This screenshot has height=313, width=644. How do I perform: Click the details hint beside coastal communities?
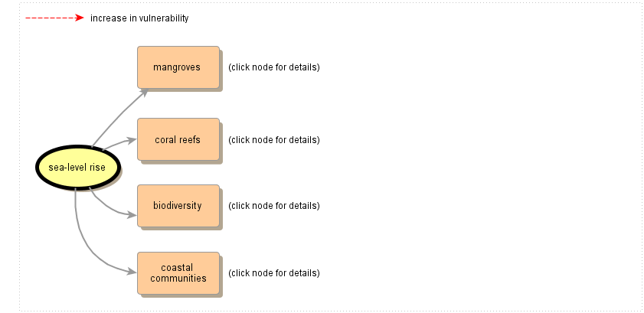coord(273,273)
